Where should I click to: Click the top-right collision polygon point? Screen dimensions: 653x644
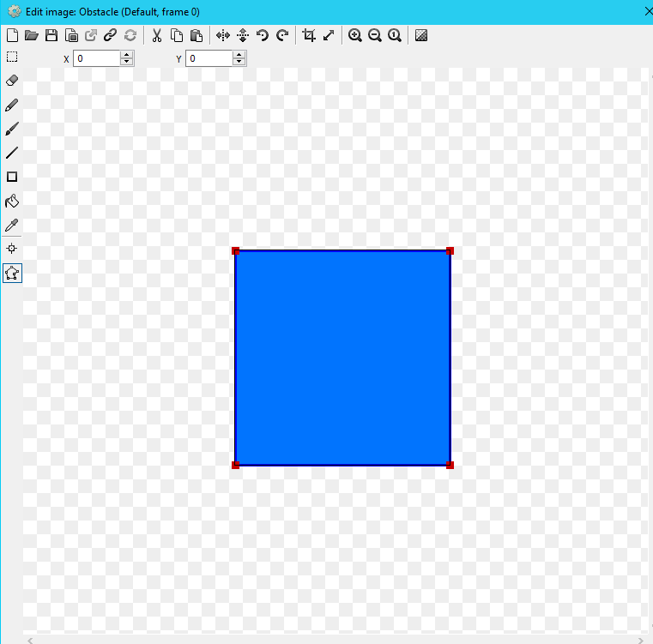click(x=450, y=251)
